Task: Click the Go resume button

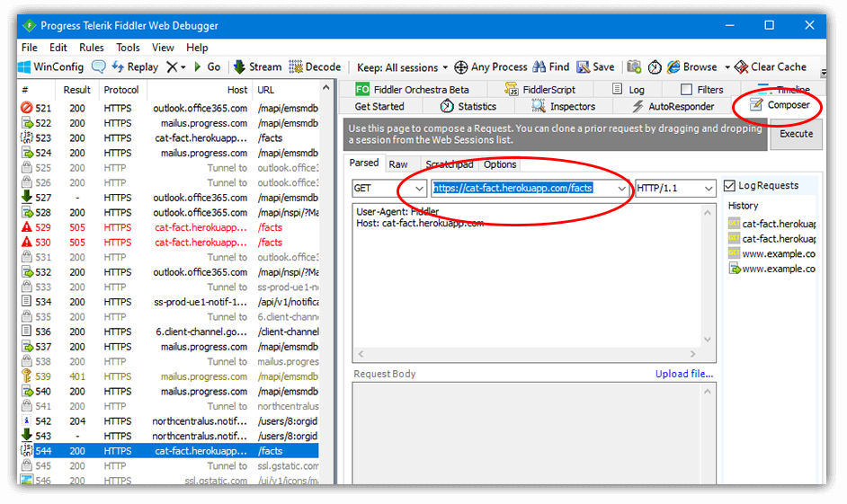Action: [x=207, y=66]
